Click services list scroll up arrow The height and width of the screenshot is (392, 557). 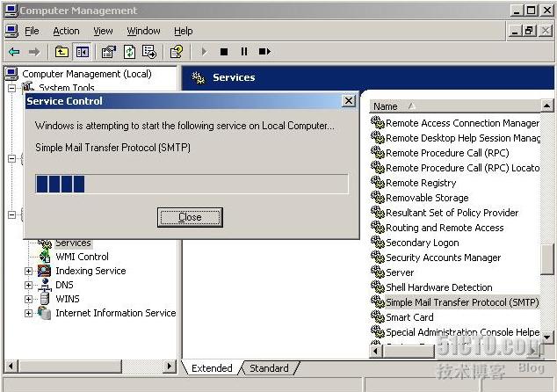coord(547,105)
